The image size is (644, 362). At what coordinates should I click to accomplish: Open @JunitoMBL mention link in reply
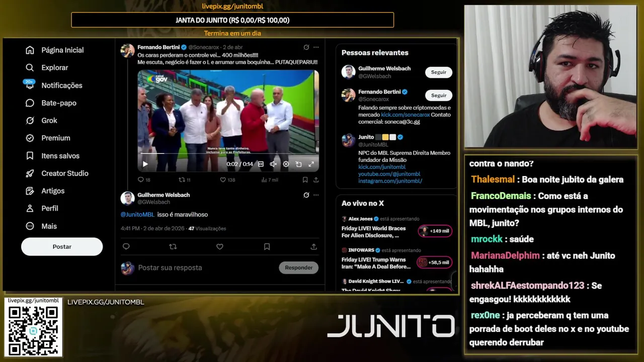coord(137,215)
